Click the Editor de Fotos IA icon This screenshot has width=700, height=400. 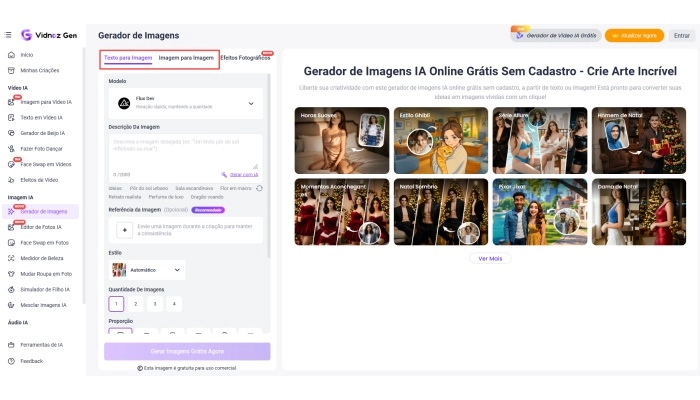tap(11, 227)
